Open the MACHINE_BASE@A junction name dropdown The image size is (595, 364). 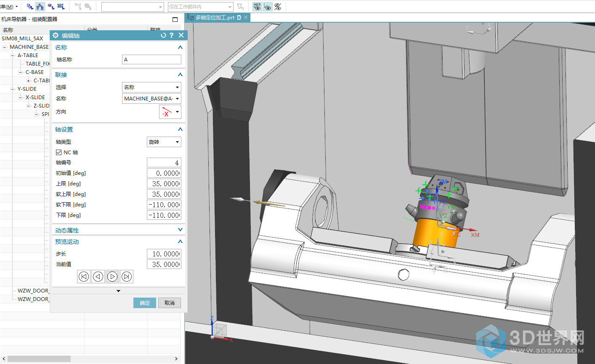click(x=151, y=99)
